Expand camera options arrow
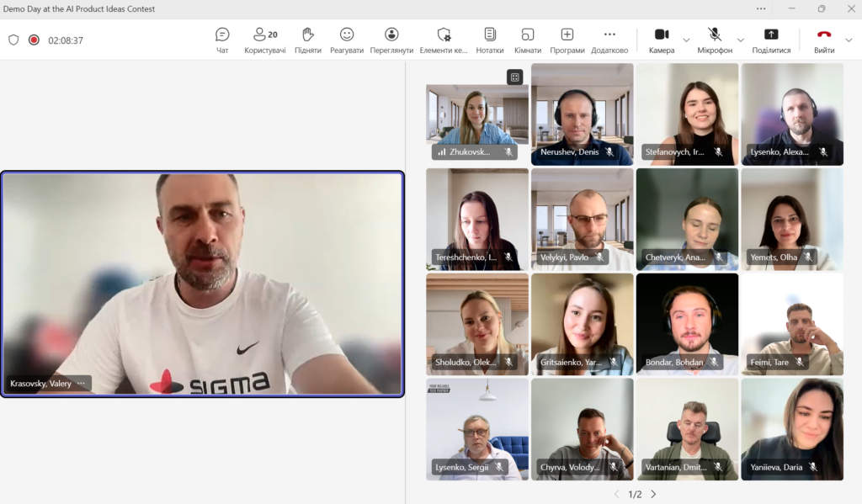This screenshot has width=862, height=504. pyautogui.click(x=686, y=40)
